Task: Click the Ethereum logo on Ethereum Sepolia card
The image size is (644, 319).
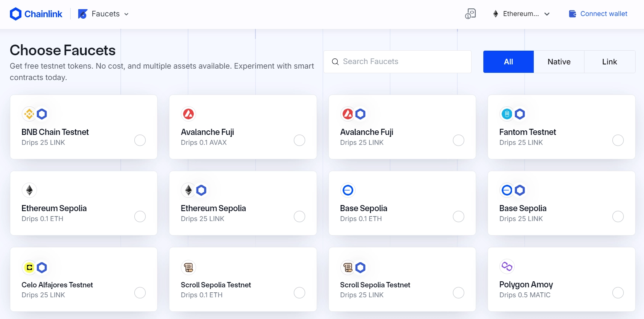Action: coord(29,190)
